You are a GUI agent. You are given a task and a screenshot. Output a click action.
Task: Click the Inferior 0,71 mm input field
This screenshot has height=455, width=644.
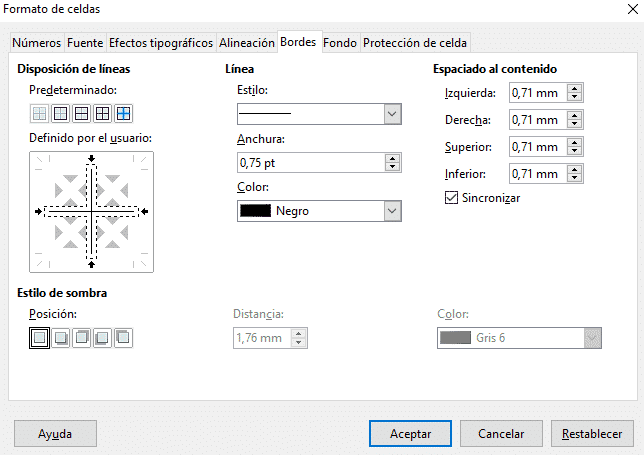click(538, 174)
